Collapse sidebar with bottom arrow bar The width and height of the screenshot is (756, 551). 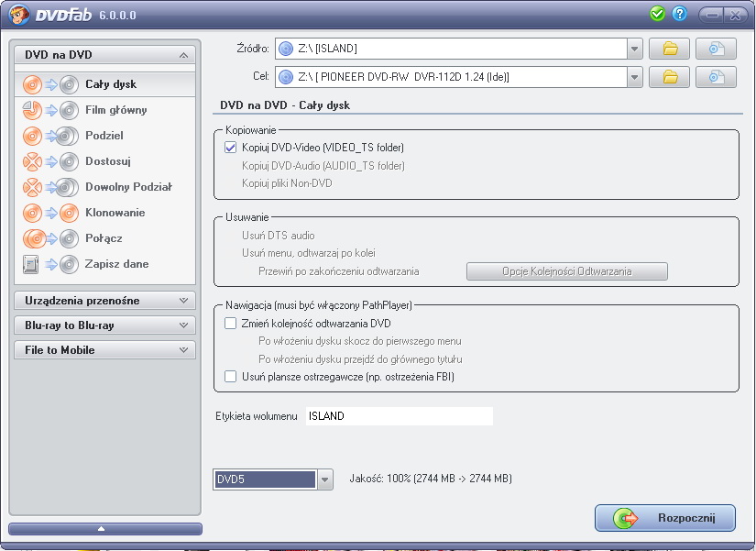coord(105,529)
